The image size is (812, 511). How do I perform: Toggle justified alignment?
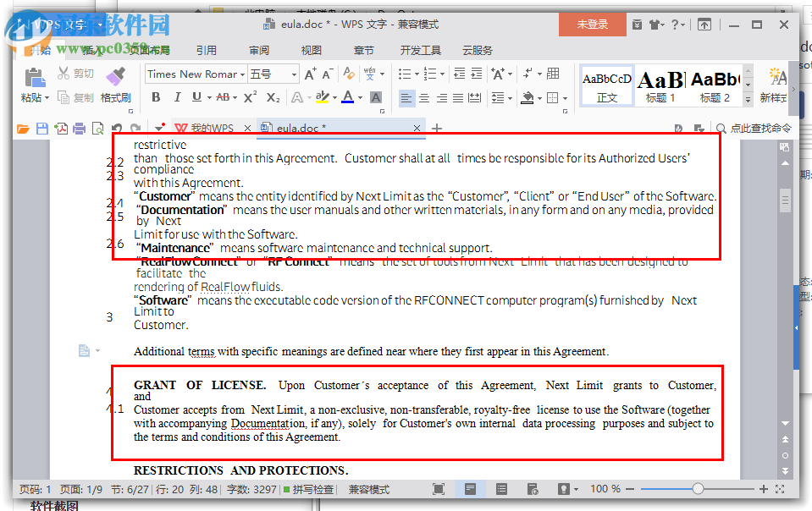click(x=456, y=96)
